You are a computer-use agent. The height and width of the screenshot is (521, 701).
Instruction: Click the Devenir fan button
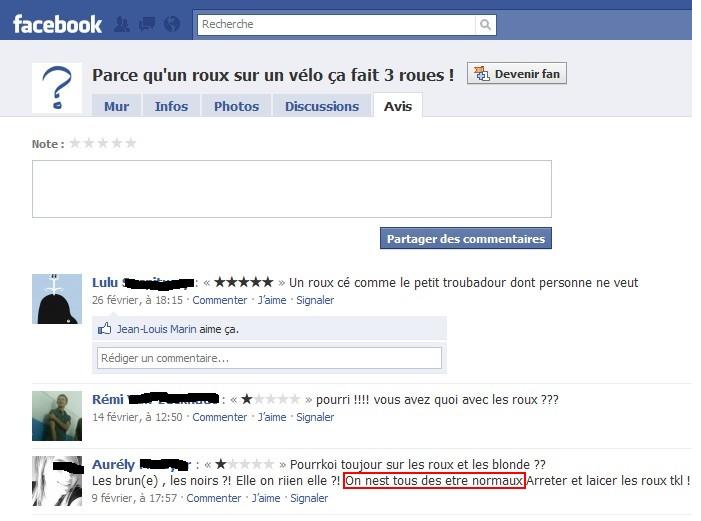pyautogui.click(x=517, y=74)
